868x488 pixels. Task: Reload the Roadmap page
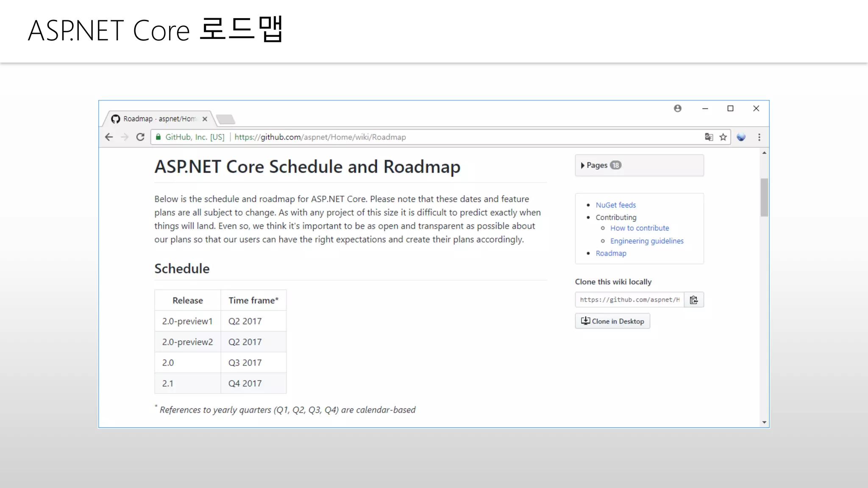140,137
